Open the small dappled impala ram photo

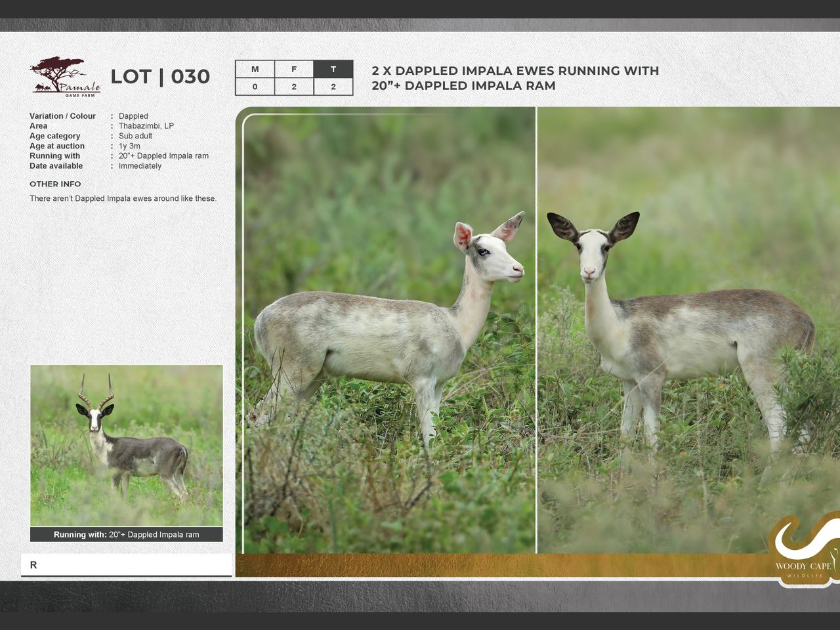(127, 445)
